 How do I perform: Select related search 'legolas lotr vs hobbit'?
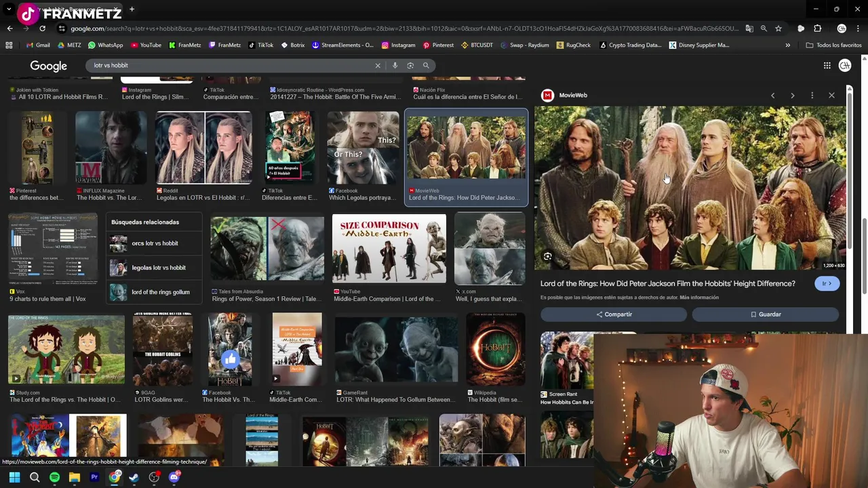155,268
